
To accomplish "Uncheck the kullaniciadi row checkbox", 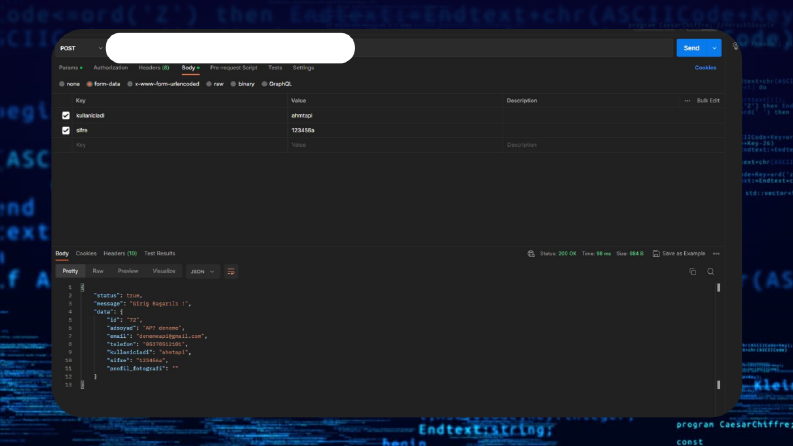I will [66, 115].
